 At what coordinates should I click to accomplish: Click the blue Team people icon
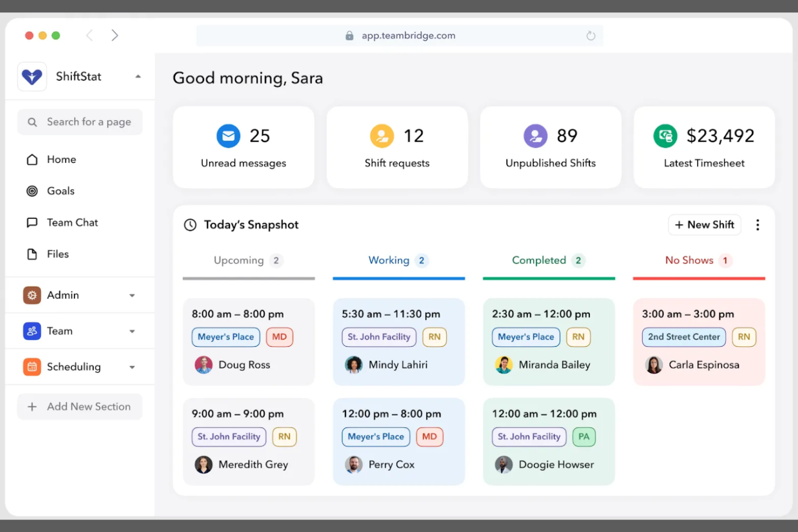[32, 331]
